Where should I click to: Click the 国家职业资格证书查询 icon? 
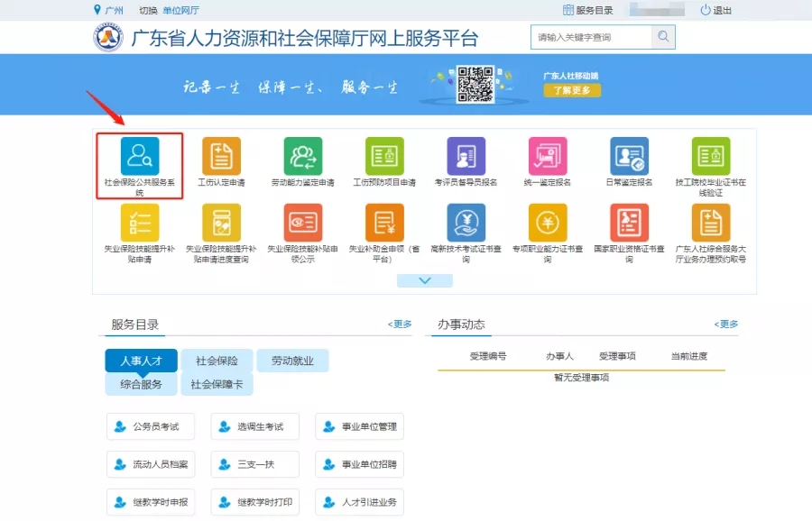[629, 223]
